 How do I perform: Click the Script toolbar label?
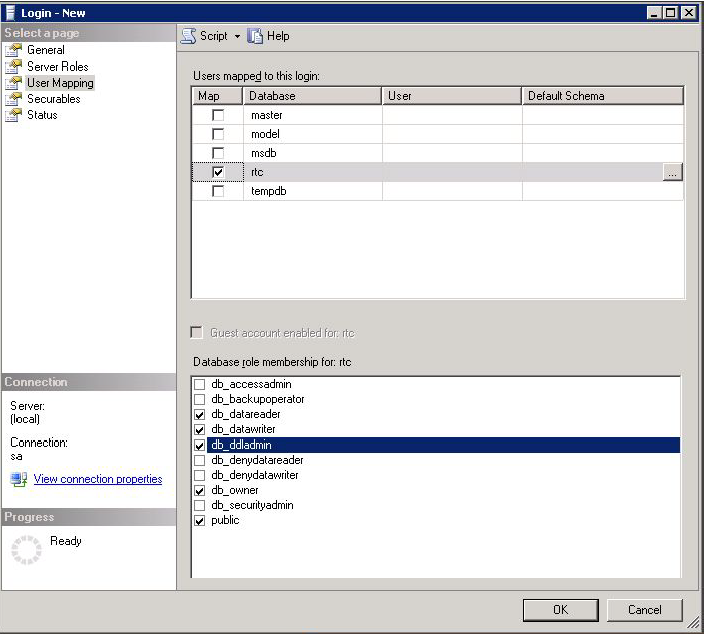pyautogui.click(x=214, y=36)
